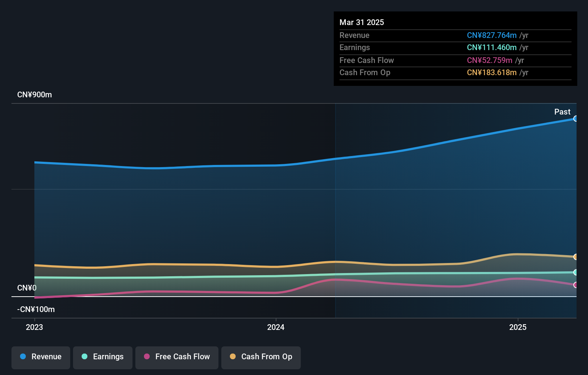This screenshot has width=588, height=375.
Task: Click the teal Earnings endpoint marker
Action: click(x=575, y=272)
